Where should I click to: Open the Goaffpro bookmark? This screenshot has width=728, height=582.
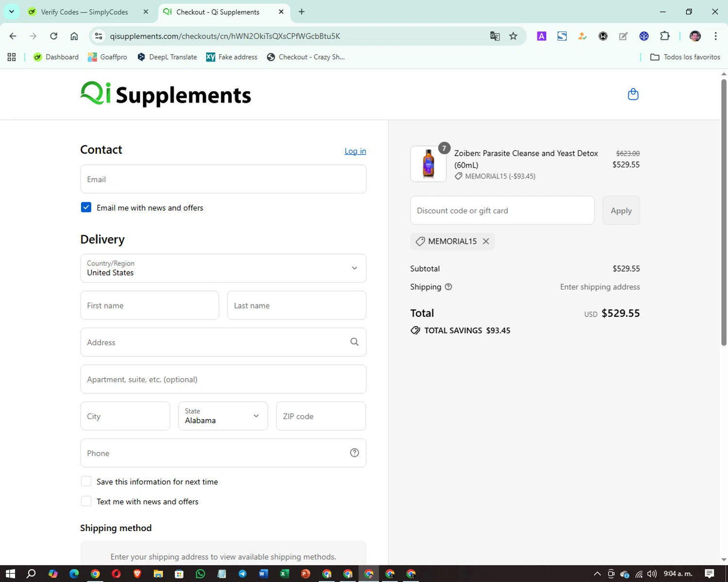(107, 57)
